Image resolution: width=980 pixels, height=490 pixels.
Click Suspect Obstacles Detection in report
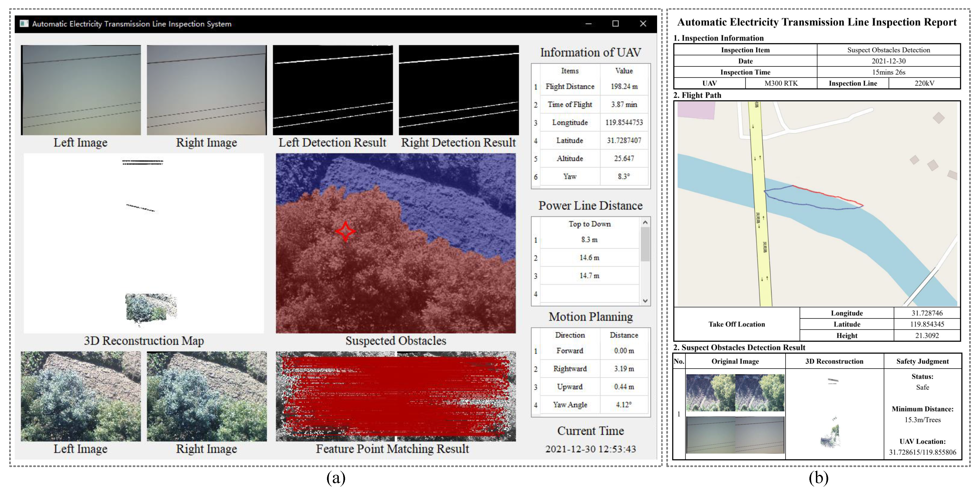click(x=888, y=50)
